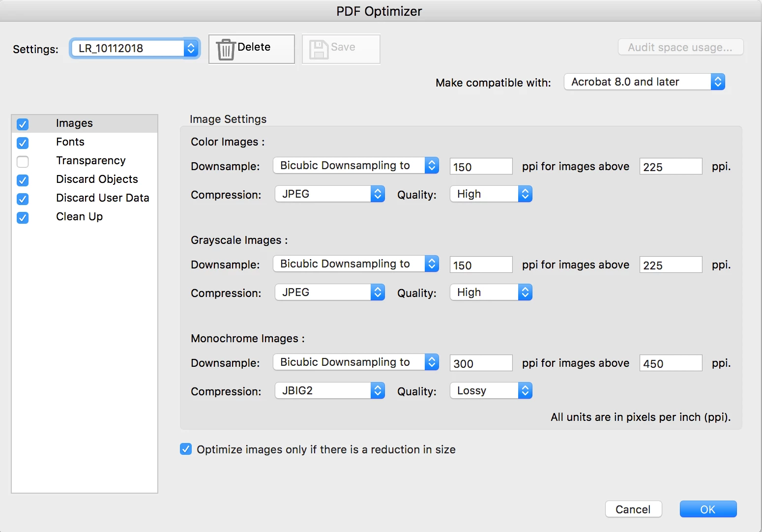Image resolution: width=762 pixels, height=532 pixels.
Task: Click the Delete settings button label
Action: 254,47
